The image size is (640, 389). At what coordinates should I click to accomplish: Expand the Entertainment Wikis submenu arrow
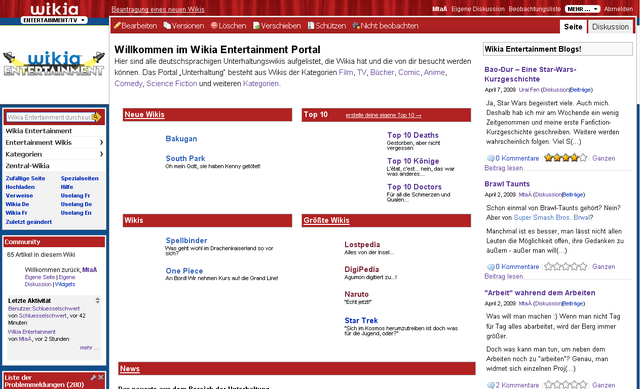[x=101, y=142]
